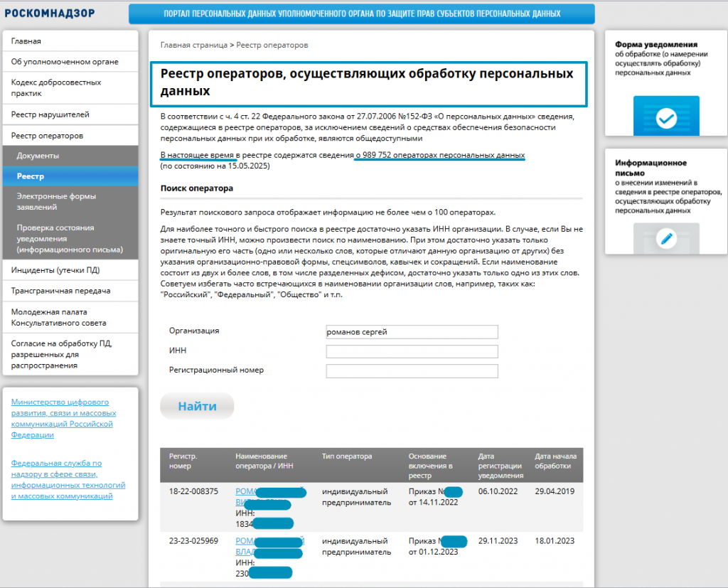Image resolution: width=728 pixels, height=588 pixels.
Task: Click Дата начала обработки column header
Action: 556,461
